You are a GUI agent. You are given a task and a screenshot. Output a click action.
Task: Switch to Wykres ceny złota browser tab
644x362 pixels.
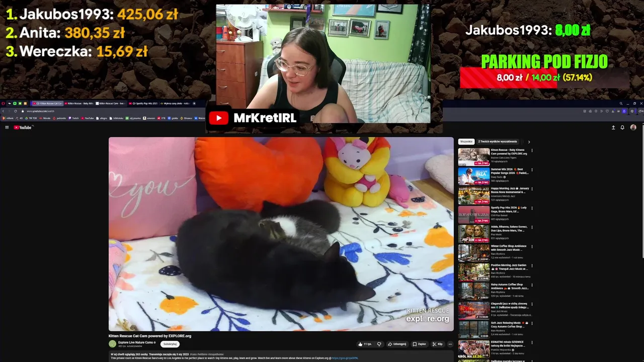point(175,104)
